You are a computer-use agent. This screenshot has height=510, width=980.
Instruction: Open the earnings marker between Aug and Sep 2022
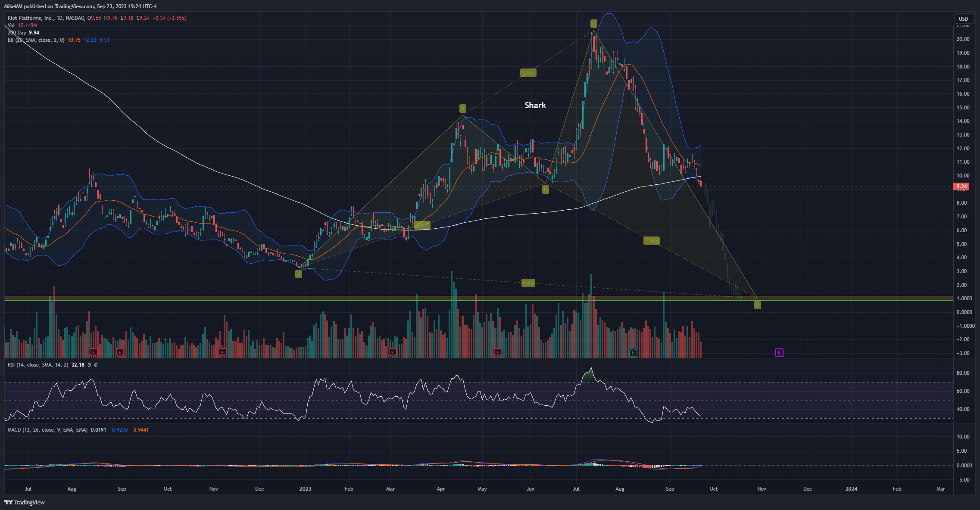pos(94,352)
